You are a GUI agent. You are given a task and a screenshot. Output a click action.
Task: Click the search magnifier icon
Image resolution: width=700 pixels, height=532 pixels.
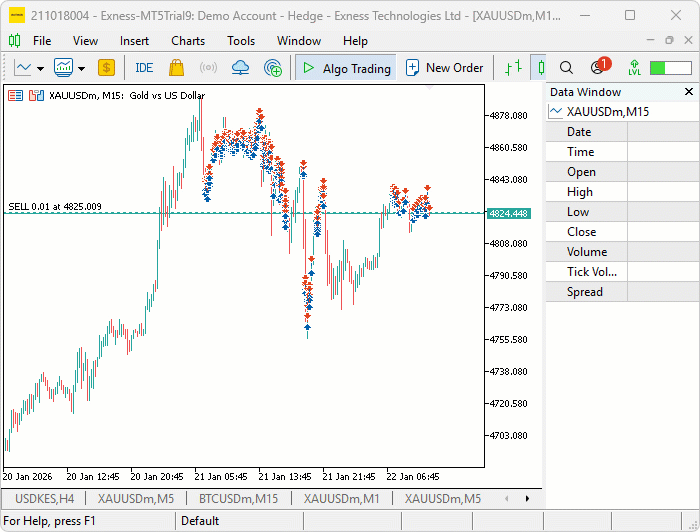(566, 68)
